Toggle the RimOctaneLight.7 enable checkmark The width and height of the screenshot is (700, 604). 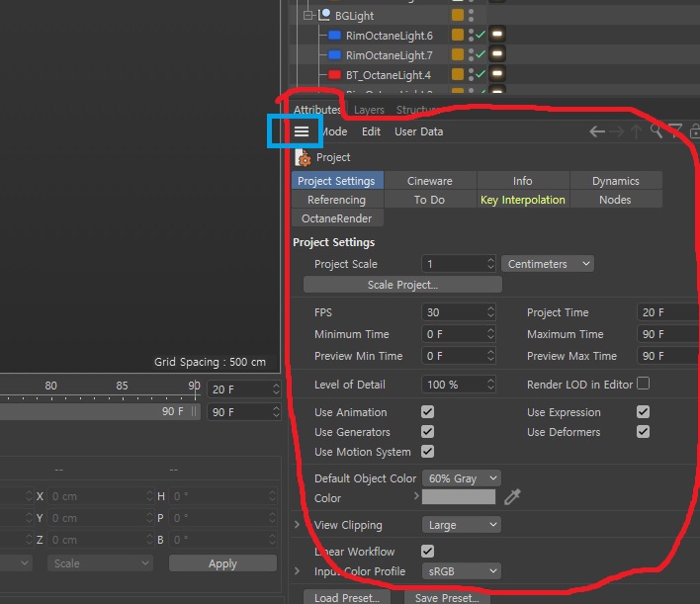[481, 54]
